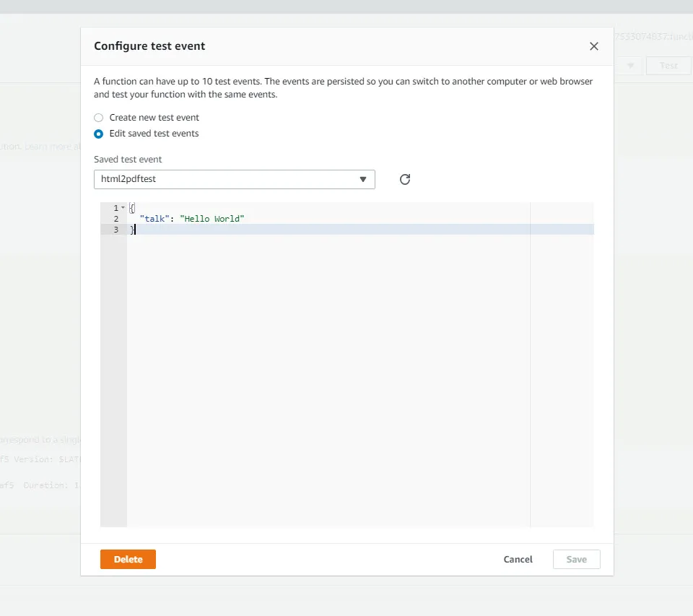Click the Test button behind the dialog
Screen dimensions: 693x616
click(668, 66)
